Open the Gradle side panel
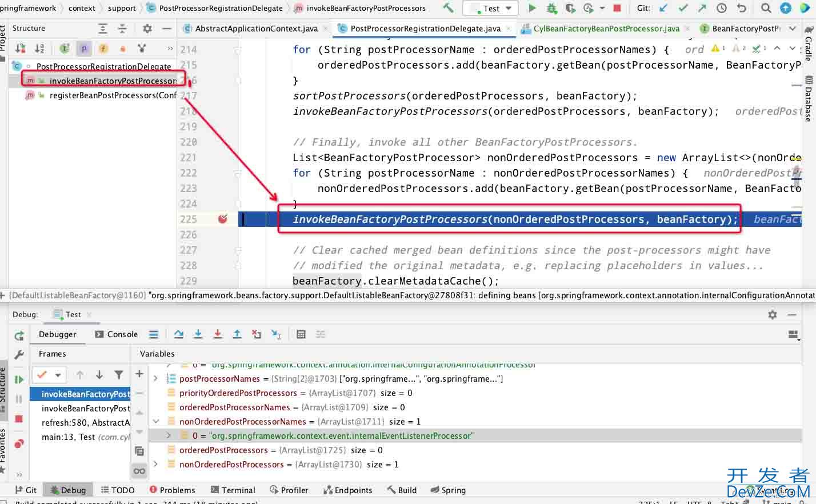This screenshot has height=504, width=816. (x=809, y=43)
